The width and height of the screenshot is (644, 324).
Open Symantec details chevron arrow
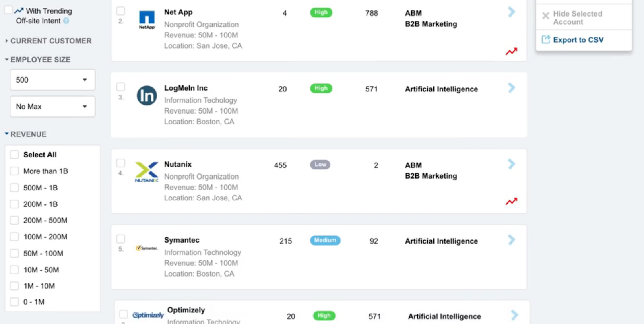[x=511, y=240]
